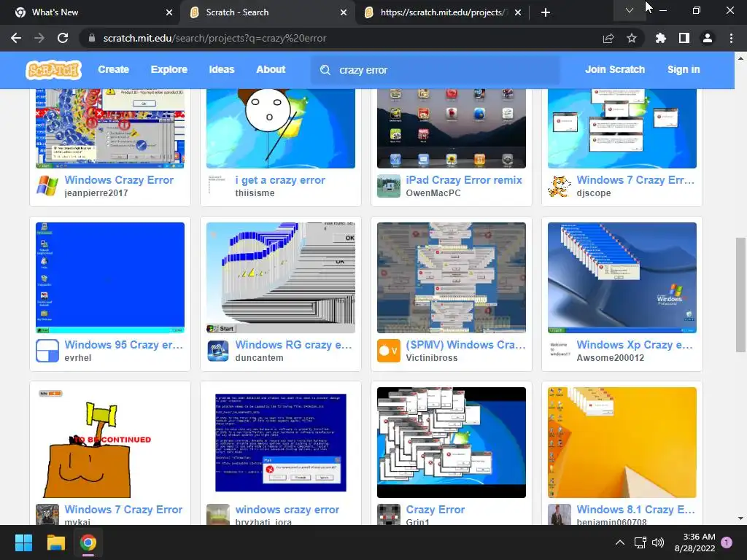Open Windows 95 Crazy error title link
The width and height of the screenshot is (747, 560).
click(x=124, y=345)
